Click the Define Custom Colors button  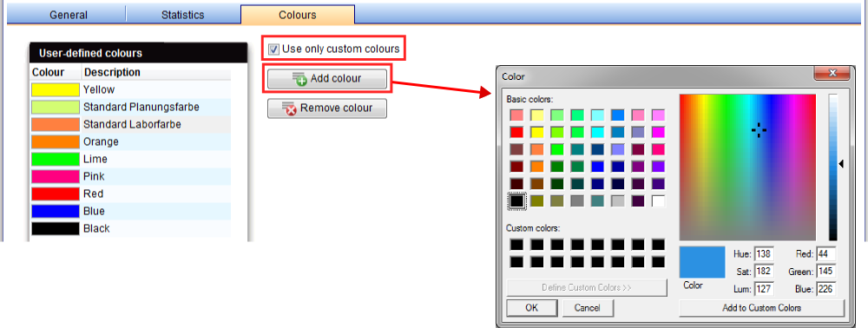[587, 287]
